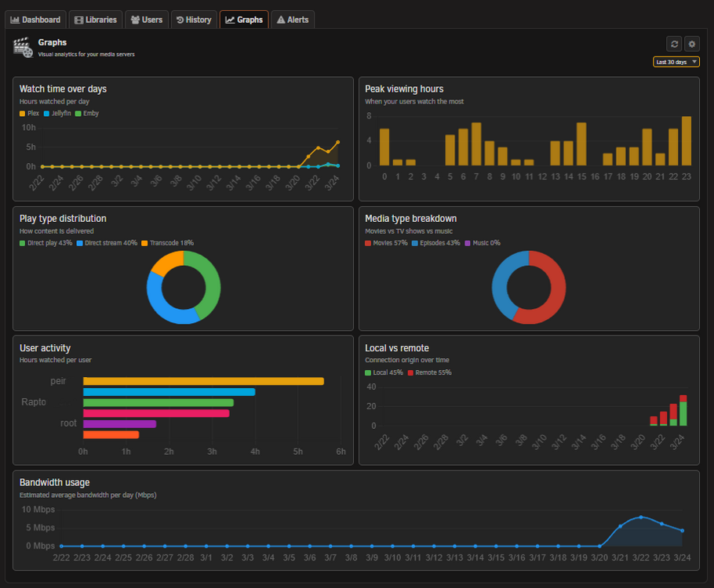Image resolution: width=714 pixels, height=588 pixels.
Task: Toggle the Plex series in watch time legend
Action: (x=29, y=114)
